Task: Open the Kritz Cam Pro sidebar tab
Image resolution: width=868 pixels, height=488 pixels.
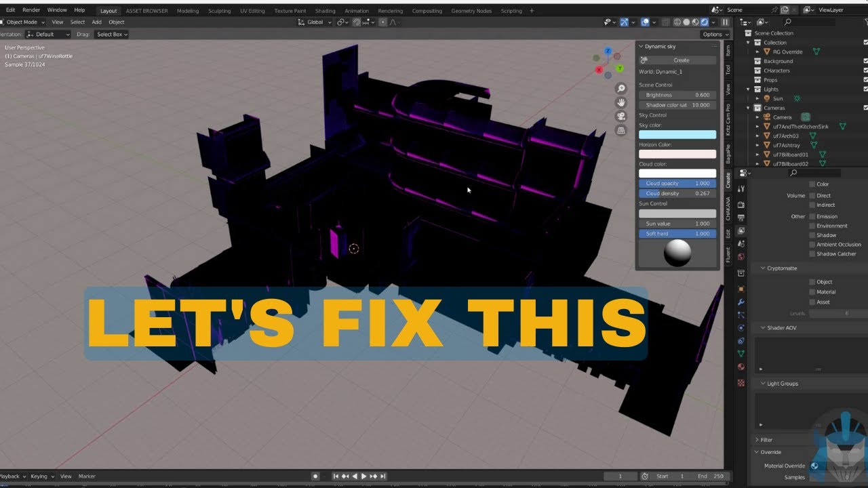Action: click(x=728, y=120)
